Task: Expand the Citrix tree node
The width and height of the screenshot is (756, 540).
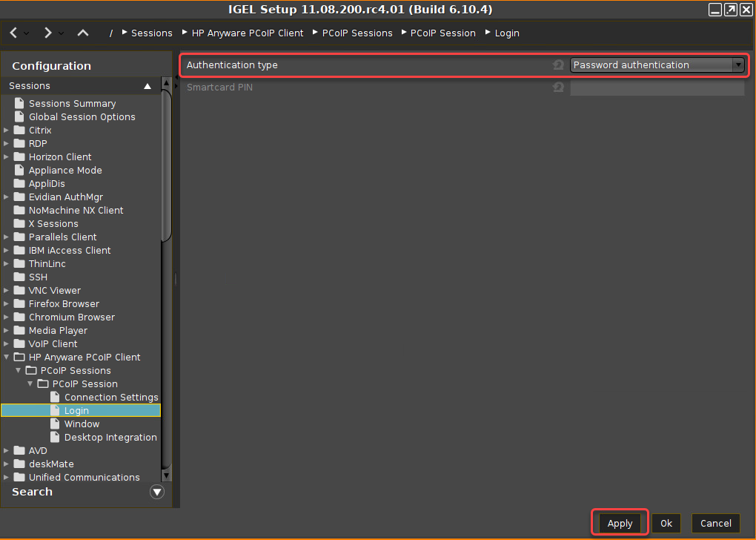Action: pos(6,130)
